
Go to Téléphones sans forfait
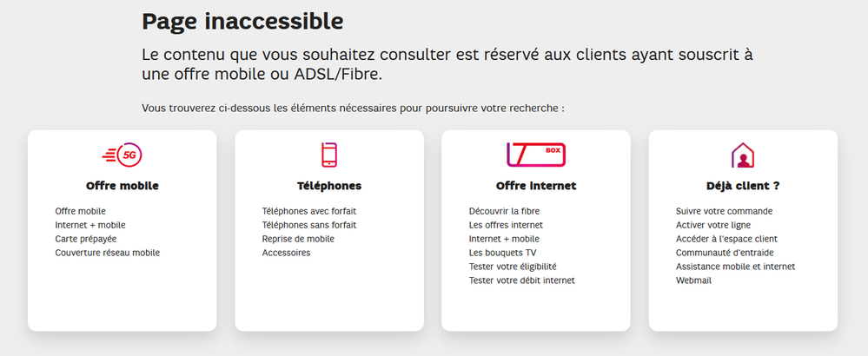click(309, 225)
